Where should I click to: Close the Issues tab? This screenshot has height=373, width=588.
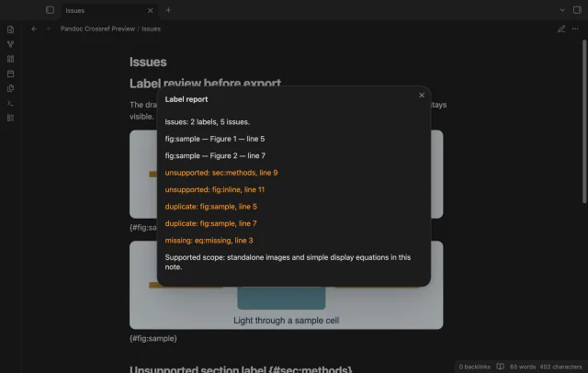point(150,10)
